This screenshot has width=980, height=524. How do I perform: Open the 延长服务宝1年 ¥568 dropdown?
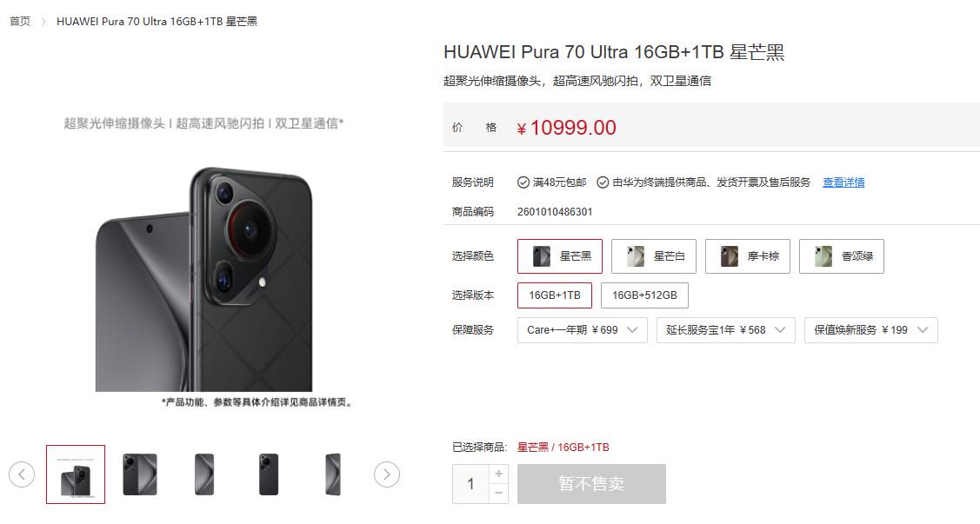725,330
